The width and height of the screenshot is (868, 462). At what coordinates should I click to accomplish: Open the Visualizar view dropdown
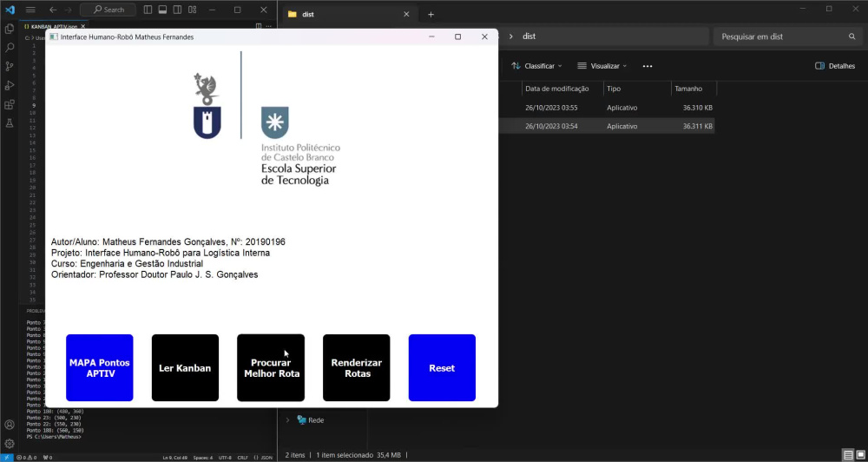pos(602,66)
